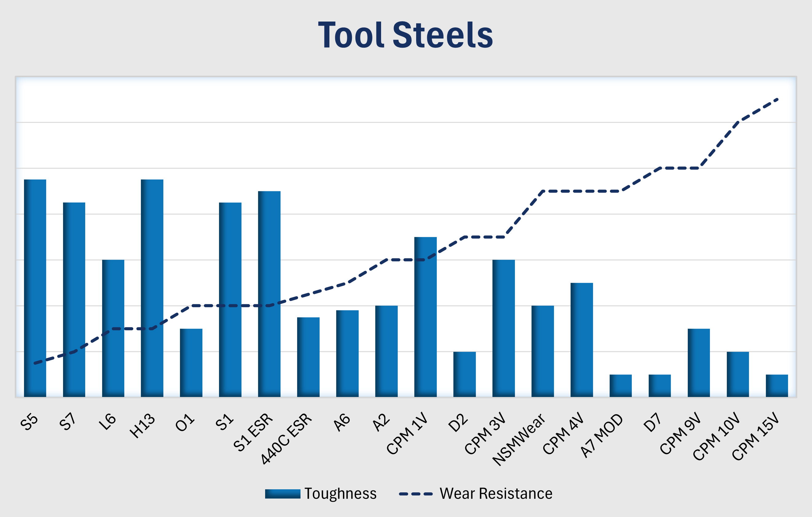Image resolution: width=812 pixels, height=517 pixels.
Task: Select the Wear Resistance legend label
Action: coord(496,494)
